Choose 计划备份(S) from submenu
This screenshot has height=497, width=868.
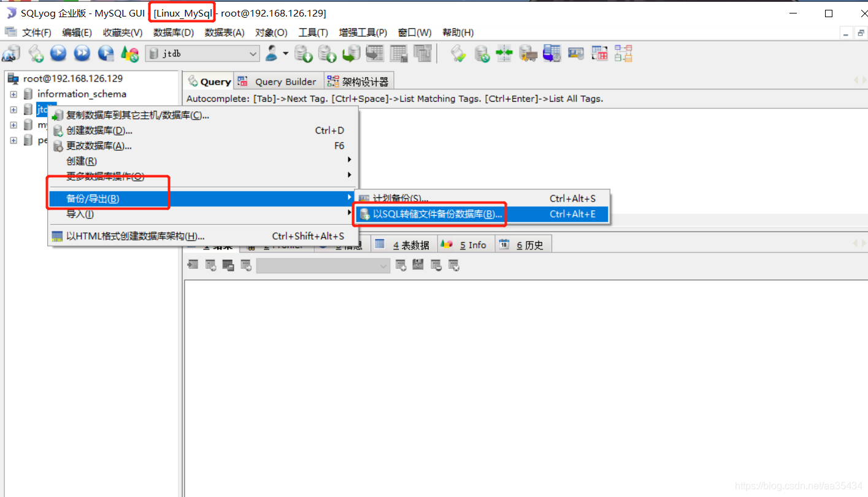pos(482,199)
